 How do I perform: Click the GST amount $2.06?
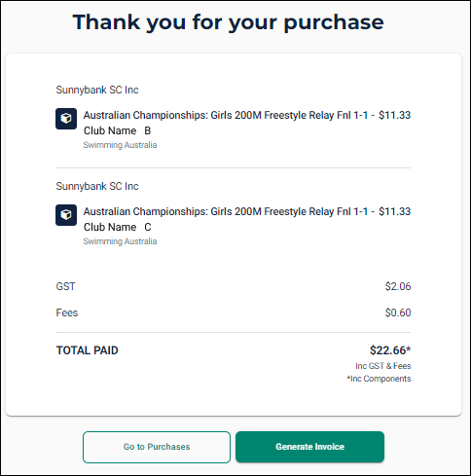pos(398,286)
